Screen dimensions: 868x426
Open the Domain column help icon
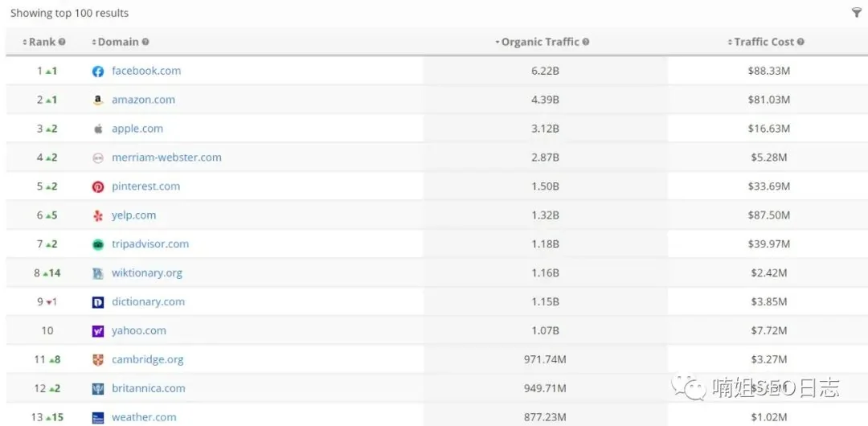145,42
